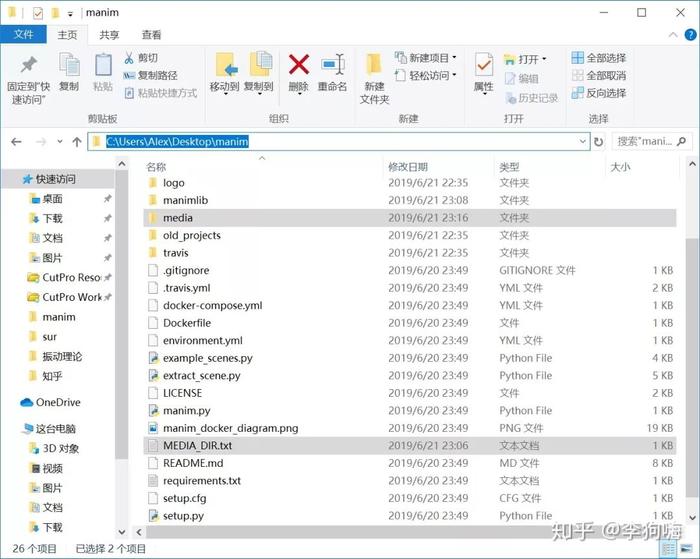Click the search manim box

[x=651, y=142]
